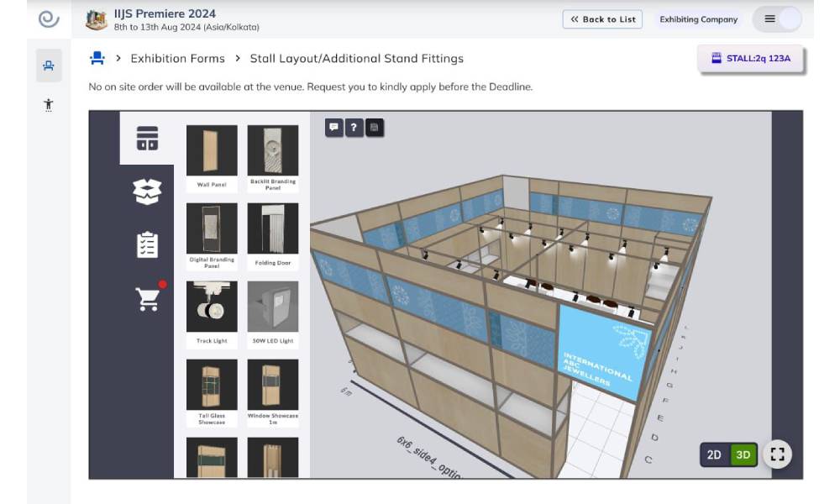Screen dimensions: 840x504
Task: Click the home furniture icon in breadcrumb
Action: pyautogui.click(x=97, y=58)
